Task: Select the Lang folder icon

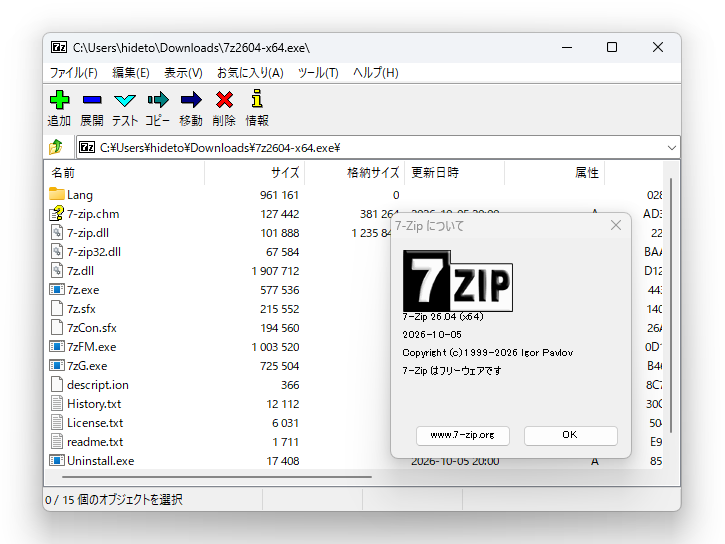Action: (x=56, y=194)
